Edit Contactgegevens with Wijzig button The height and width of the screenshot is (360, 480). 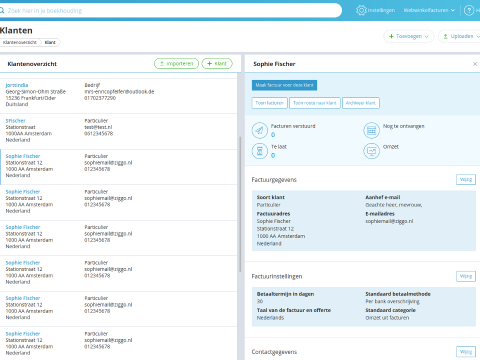pos(466,352)
